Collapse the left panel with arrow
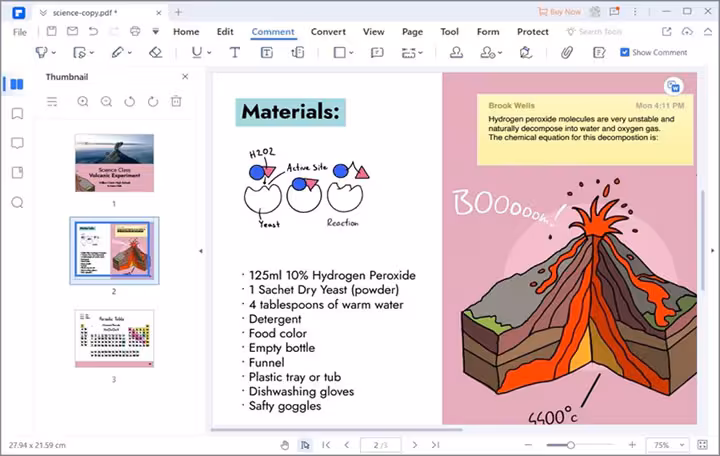The image size is (720, 456). [x=201, y=251]
